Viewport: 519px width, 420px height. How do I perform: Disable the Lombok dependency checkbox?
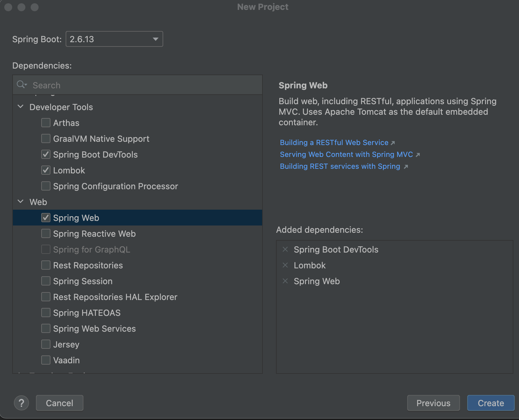tap(46, 170)
